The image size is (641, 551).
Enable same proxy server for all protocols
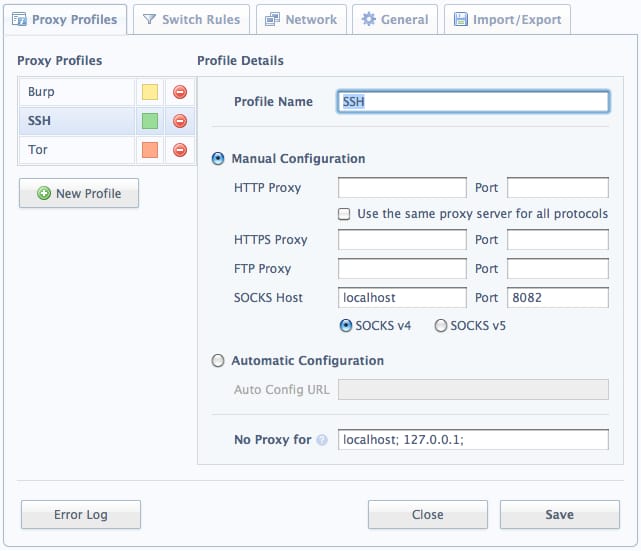[x=344, y=214]
